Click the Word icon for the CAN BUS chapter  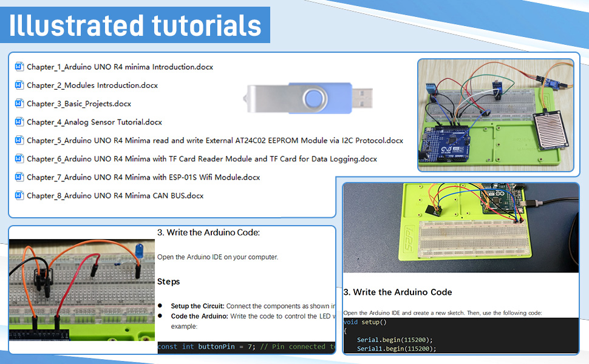[19, 195]
